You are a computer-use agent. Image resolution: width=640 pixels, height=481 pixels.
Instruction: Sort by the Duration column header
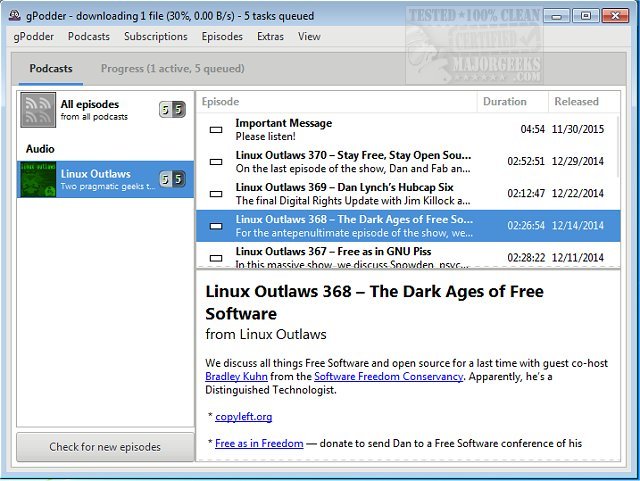click(x=512, y=102)
